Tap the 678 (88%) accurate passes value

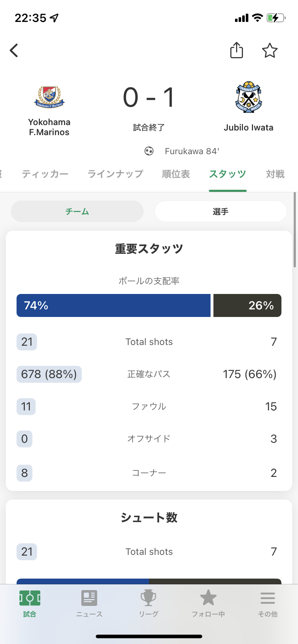tap(49, 374)
